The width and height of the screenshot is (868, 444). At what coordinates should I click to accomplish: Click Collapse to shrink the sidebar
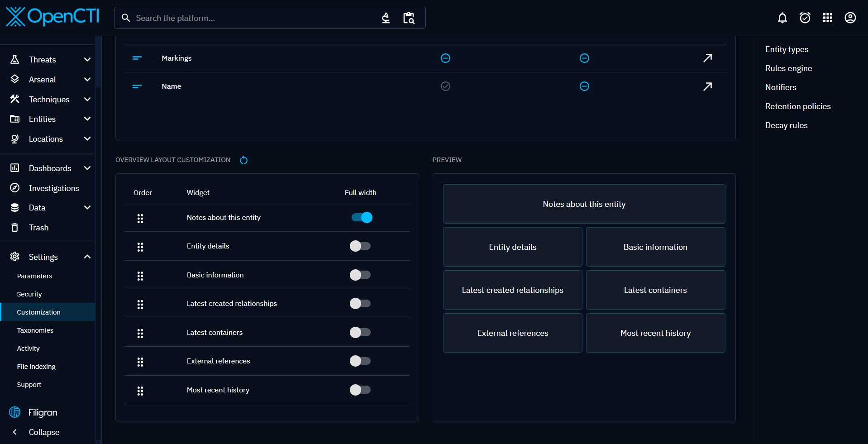coord(44,432)
